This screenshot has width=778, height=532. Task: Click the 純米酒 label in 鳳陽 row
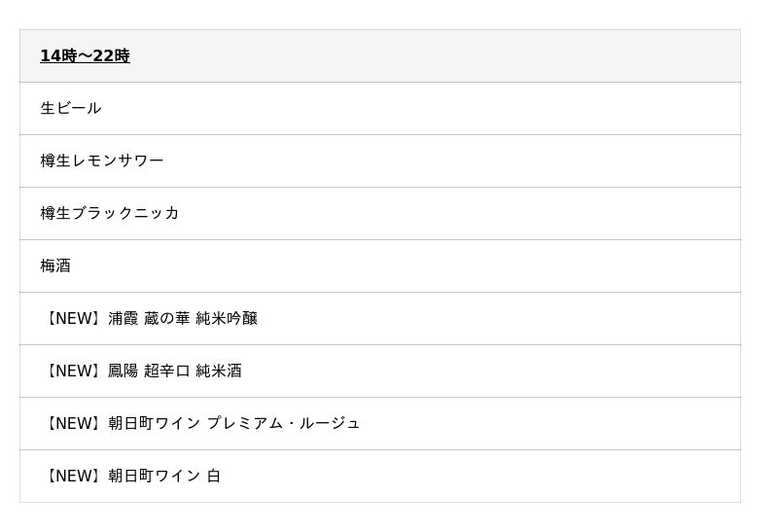tap(219, 372)
